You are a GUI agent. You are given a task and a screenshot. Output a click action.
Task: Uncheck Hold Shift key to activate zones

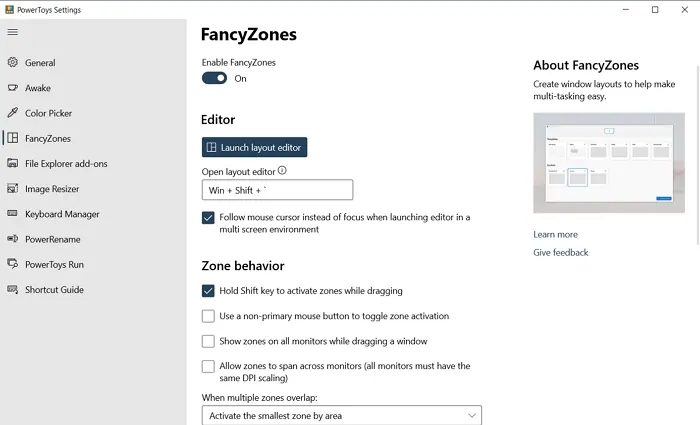click(208, 291)
